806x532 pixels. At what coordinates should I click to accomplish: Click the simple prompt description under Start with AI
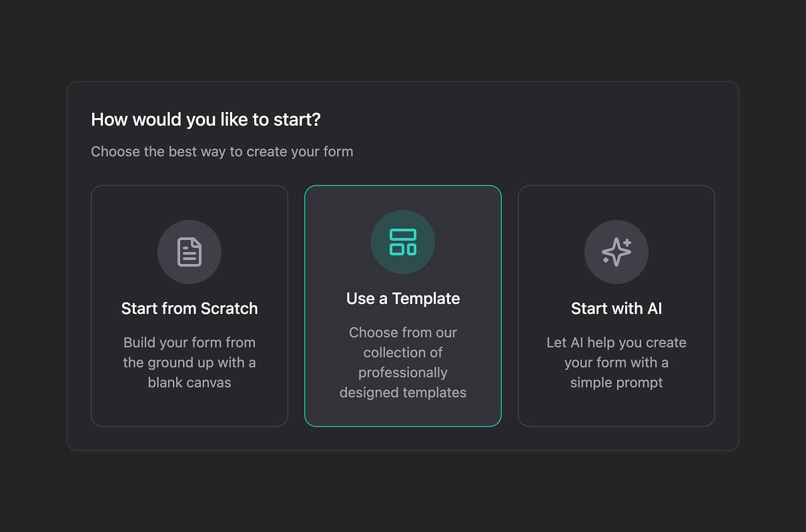[x=617, y=362]
